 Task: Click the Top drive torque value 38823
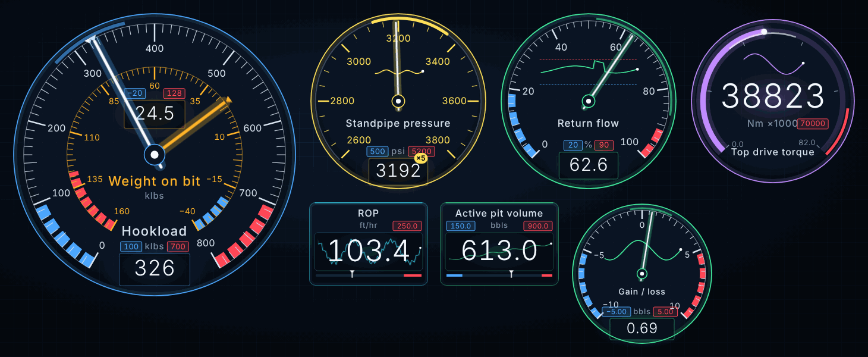pyautogui.click(x=773, y=96)
